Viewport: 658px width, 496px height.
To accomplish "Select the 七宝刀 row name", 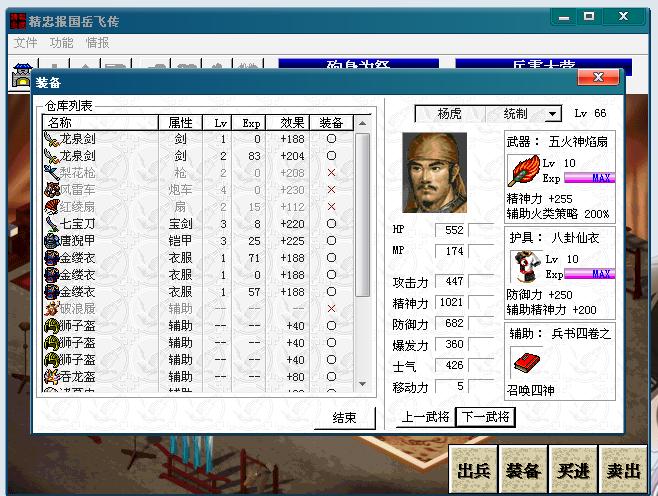I will click(x=78, y=224).
